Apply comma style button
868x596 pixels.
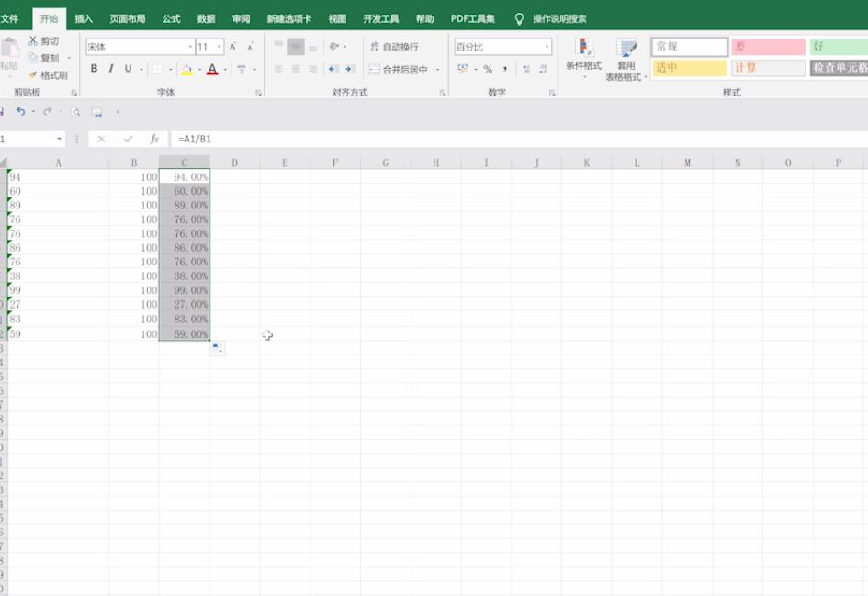point(505,69)
